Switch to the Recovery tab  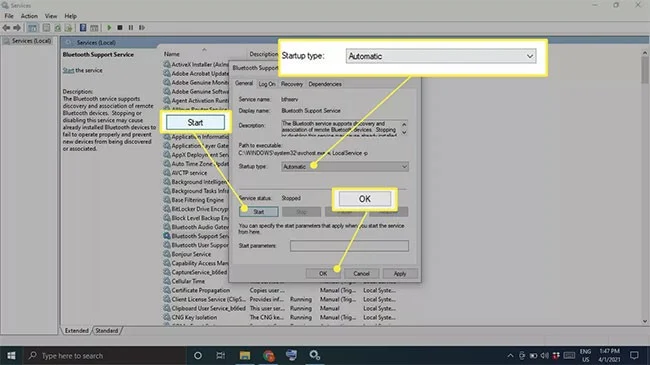(292, 84)
